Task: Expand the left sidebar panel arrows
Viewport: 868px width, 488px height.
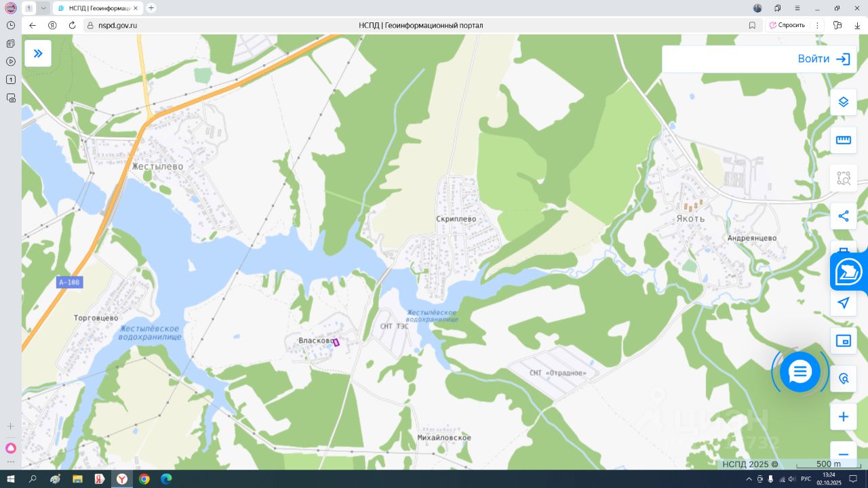Action: pyautogui.click(x=38, y=54)
